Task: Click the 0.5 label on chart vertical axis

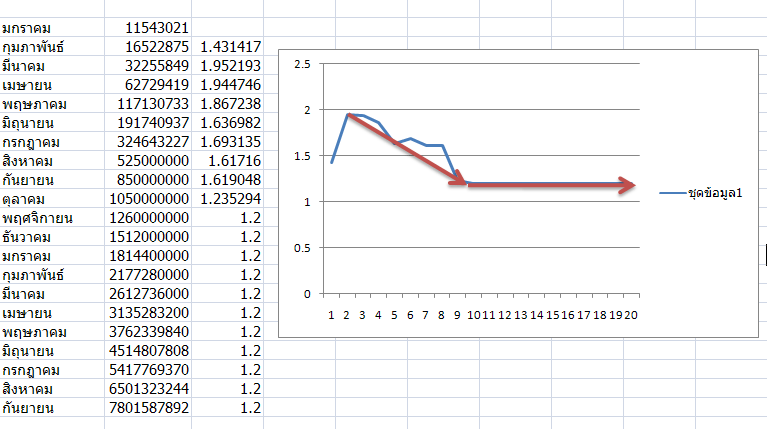Action: pos(302,248)
